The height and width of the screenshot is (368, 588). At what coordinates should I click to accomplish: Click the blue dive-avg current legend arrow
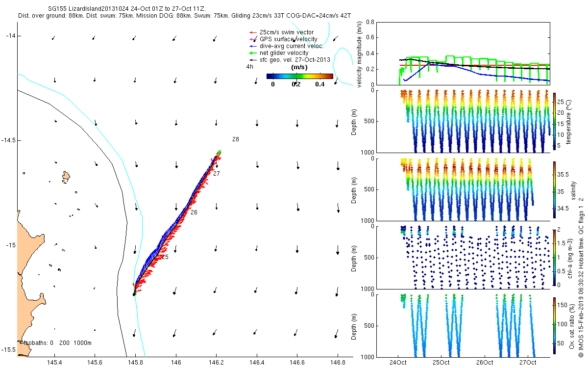pos(252,46)
